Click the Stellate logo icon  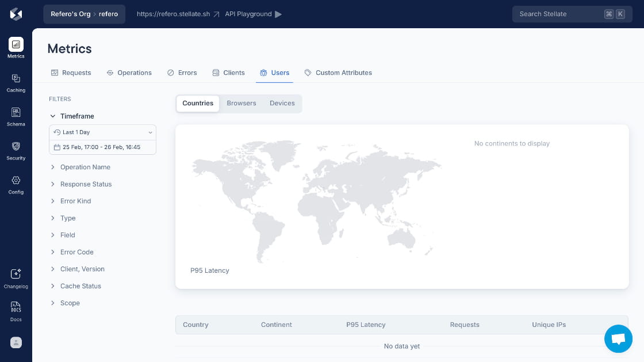pos(16,14)
